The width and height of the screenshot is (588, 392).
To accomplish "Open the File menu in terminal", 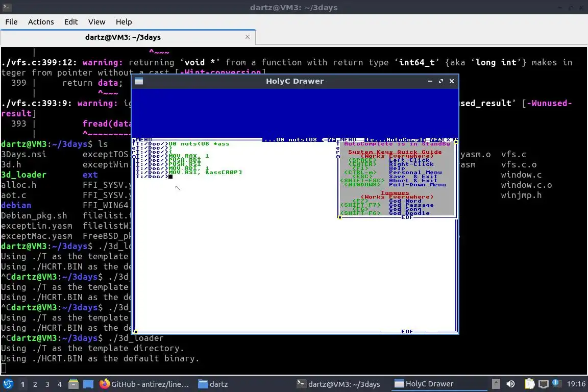I will coord(11,22).
